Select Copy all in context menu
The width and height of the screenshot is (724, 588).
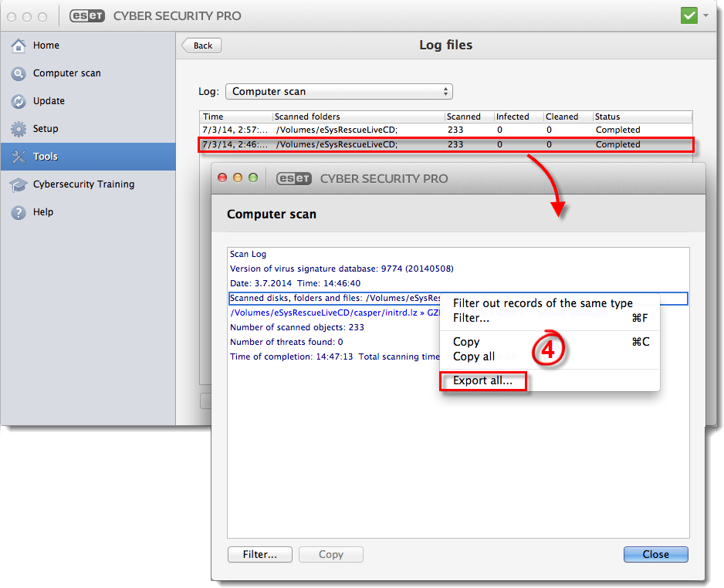click(x=474, y=357)
